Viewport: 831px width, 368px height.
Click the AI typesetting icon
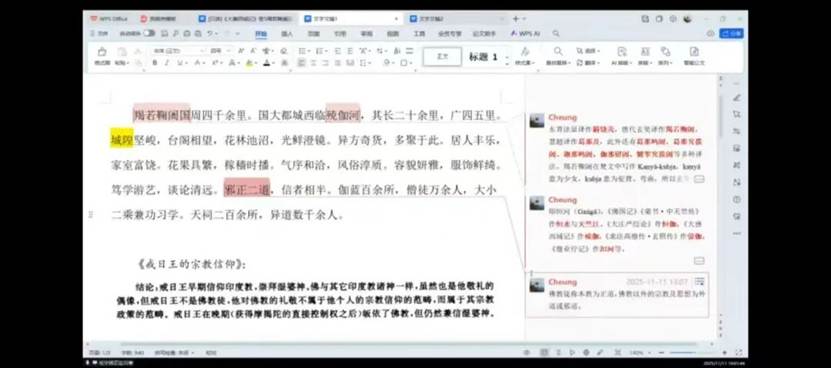[622, 51]
